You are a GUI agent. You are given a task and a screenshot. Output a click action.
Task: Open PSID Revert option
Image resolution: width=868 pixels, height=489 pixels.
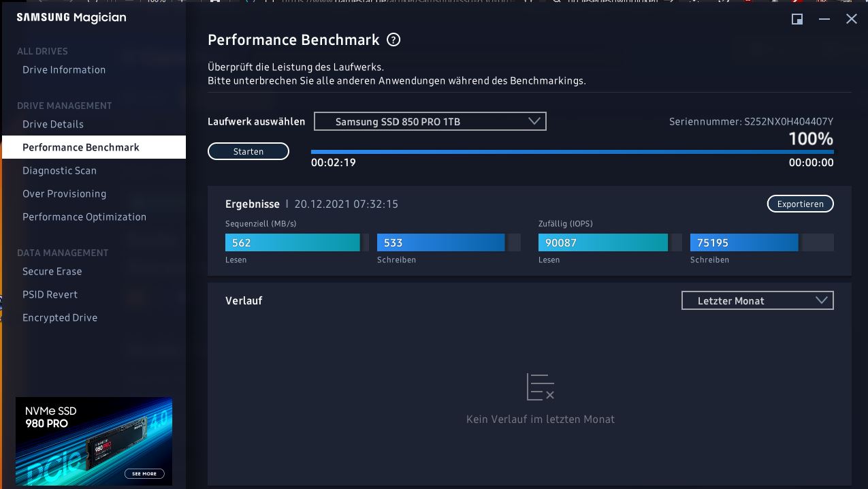50,294
